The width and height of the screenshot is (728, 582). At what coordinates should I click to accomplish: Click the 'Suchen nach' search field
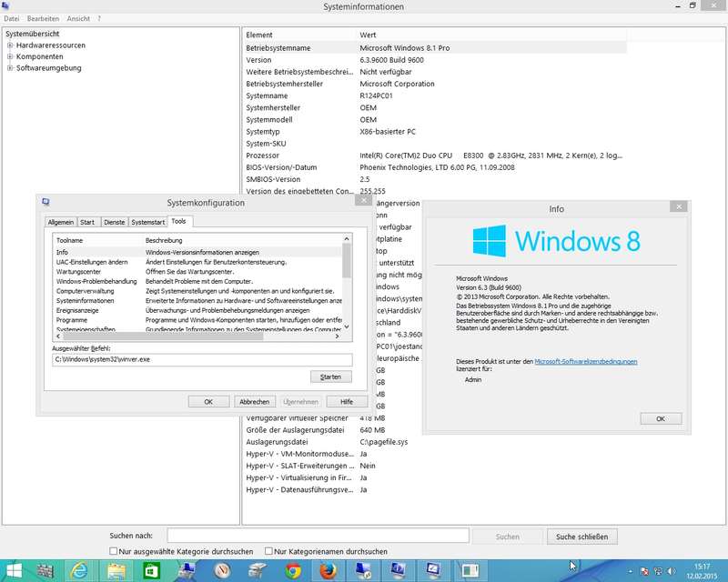pyautogui.click(x=317, y=537)
